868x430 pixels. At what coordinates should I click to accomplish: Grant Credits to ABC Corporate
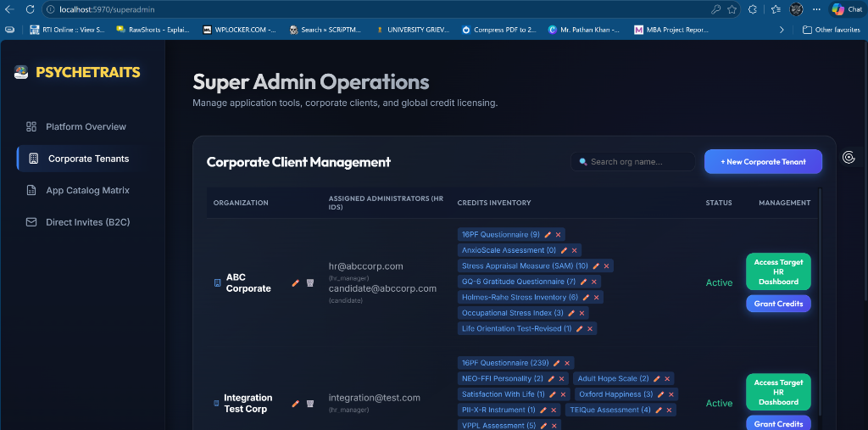coord(778,304)
